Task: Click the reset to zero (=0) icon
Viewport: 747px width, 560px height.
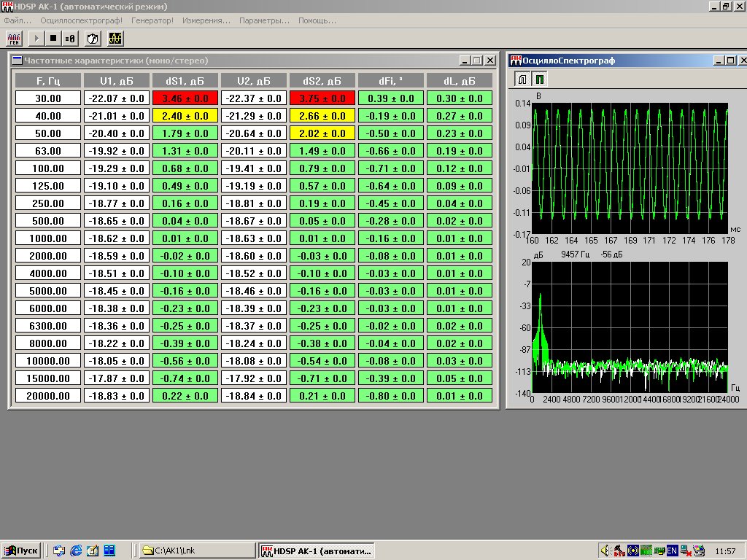Action: (70, 37)
